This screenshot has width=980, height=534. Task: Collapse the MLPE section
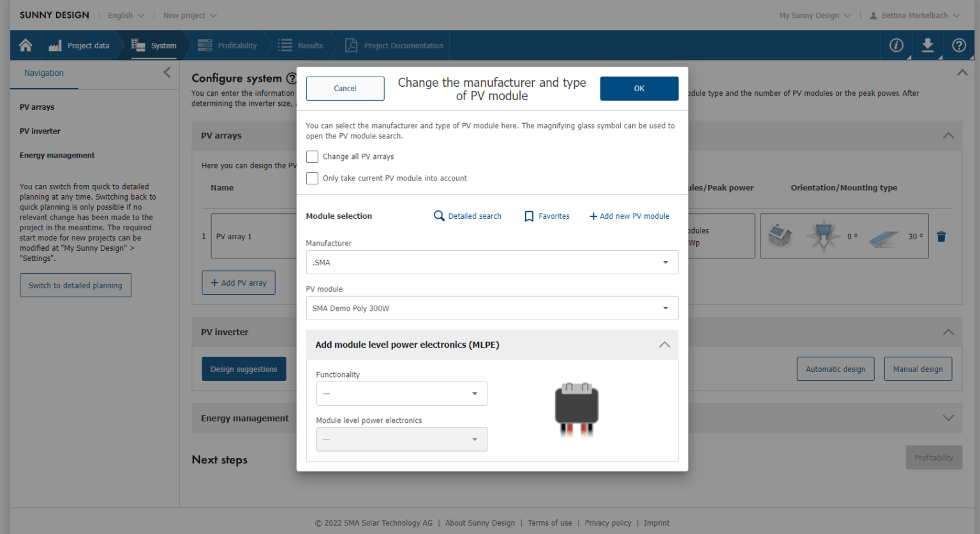664,345
